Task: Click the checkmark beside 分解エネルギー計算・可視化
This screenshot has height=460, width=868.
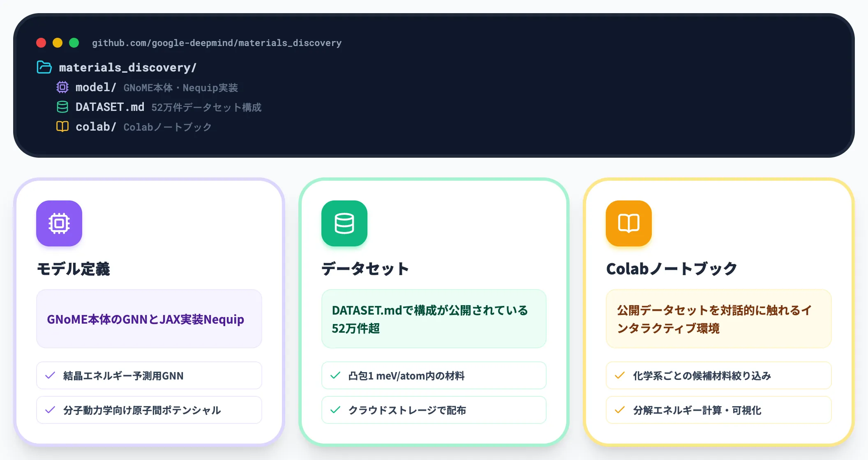Action: click(620, 410)
